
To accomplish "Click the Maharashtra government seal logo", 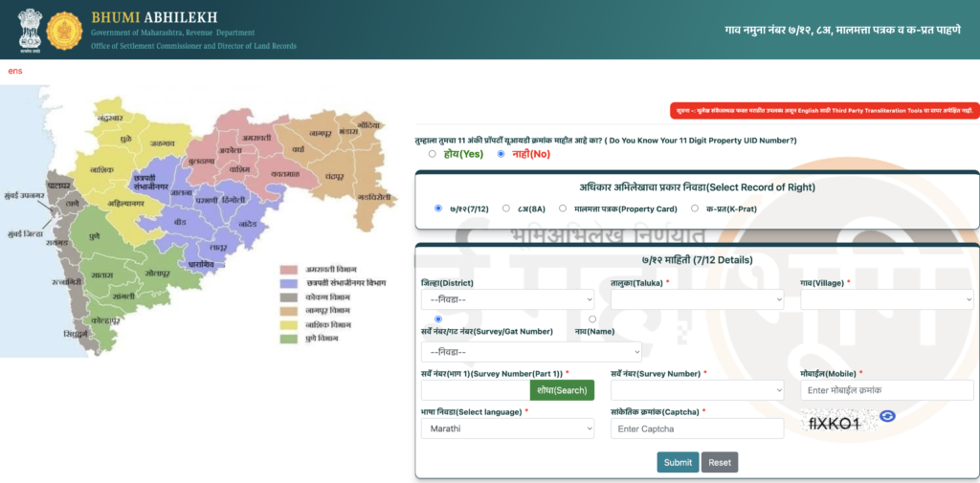I will (x=64, y=30).
